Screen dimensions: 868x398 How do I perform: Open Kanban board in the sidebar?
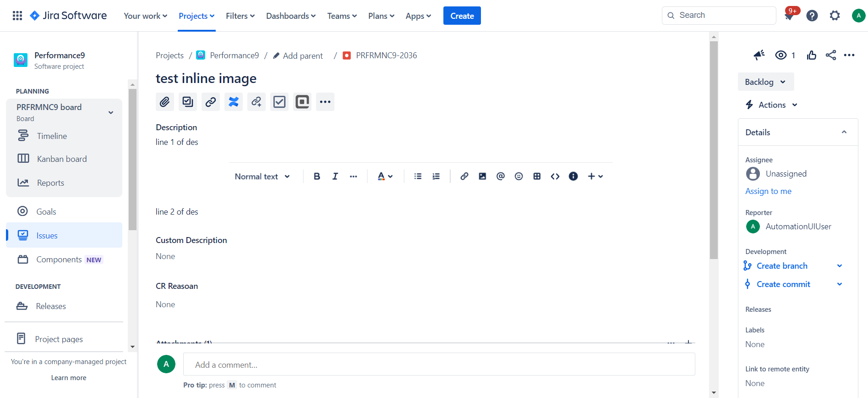pos(62,159)
